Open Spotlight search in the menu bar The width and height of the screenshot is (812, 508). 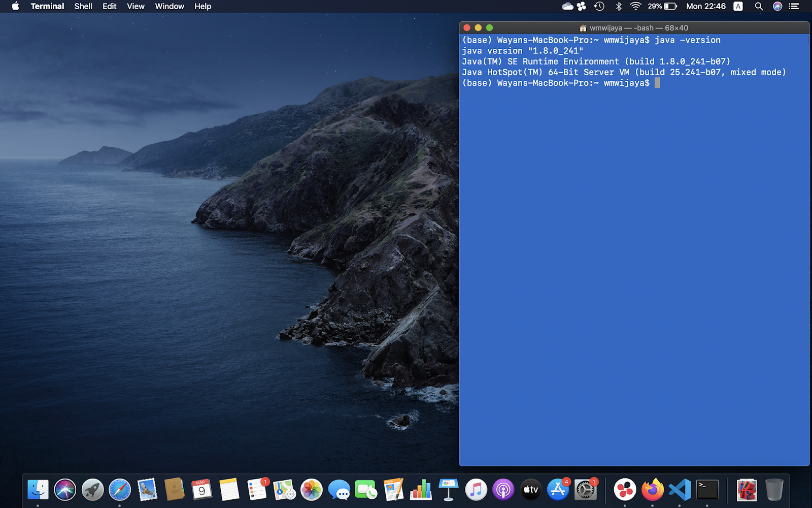click(758, 6)
